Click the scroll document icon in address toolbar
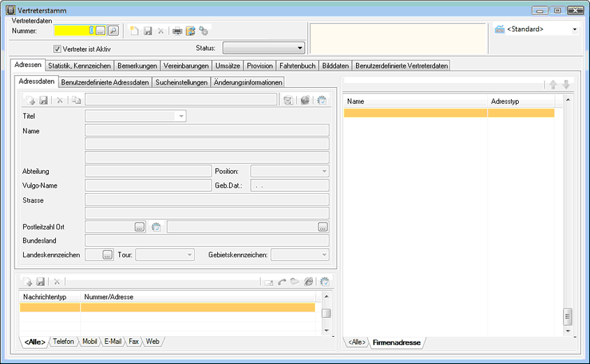590x364 pixels. (x=288, y=100)
